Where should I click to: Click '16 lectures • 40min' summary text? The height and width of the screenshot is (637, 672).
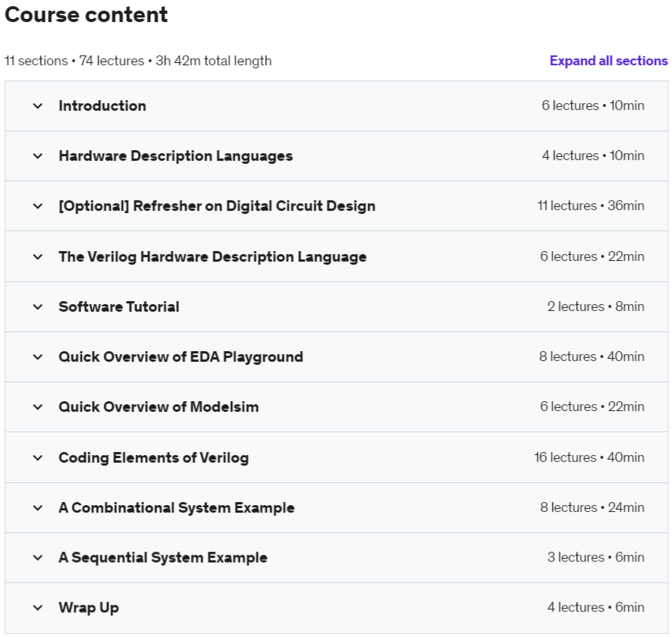click(x=589, y=457)
